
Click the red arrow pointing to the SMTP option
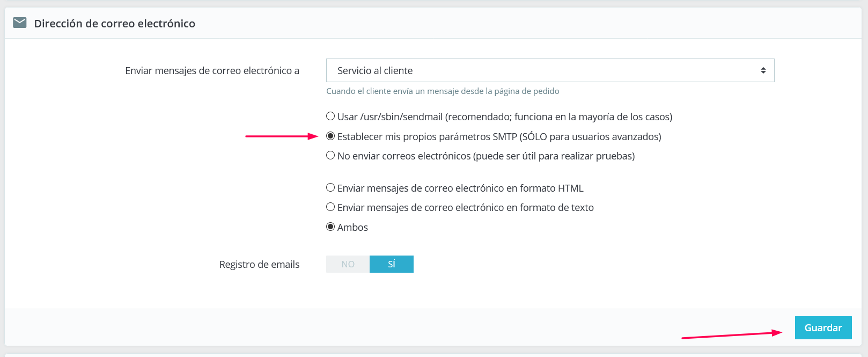tap(282, 136)
